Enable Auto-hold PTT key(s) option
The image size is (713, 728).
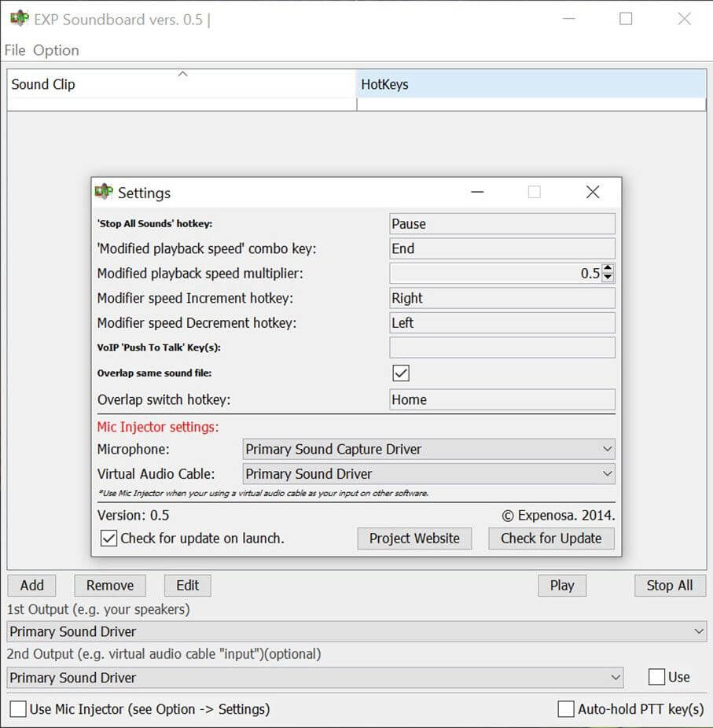(566, 709)
